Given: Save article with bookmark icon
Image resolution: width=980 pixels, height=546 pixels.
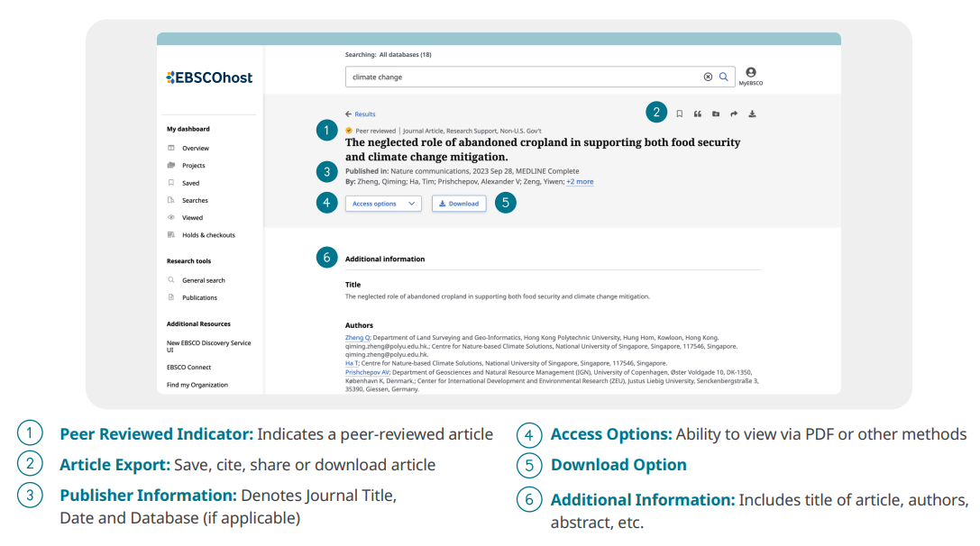Looking at the screenshot, I should pyautogui.click(x=680, y=114).
